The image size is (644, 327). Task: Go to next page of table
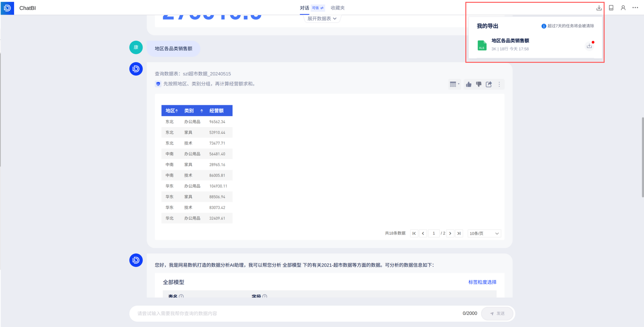point(450,233)
